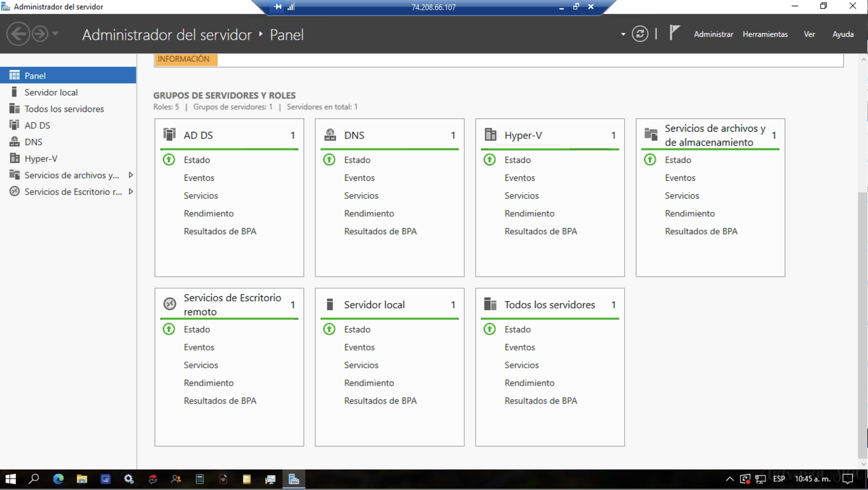
Task: Open the notifications flag icon
Action: (x=674, y=33)
